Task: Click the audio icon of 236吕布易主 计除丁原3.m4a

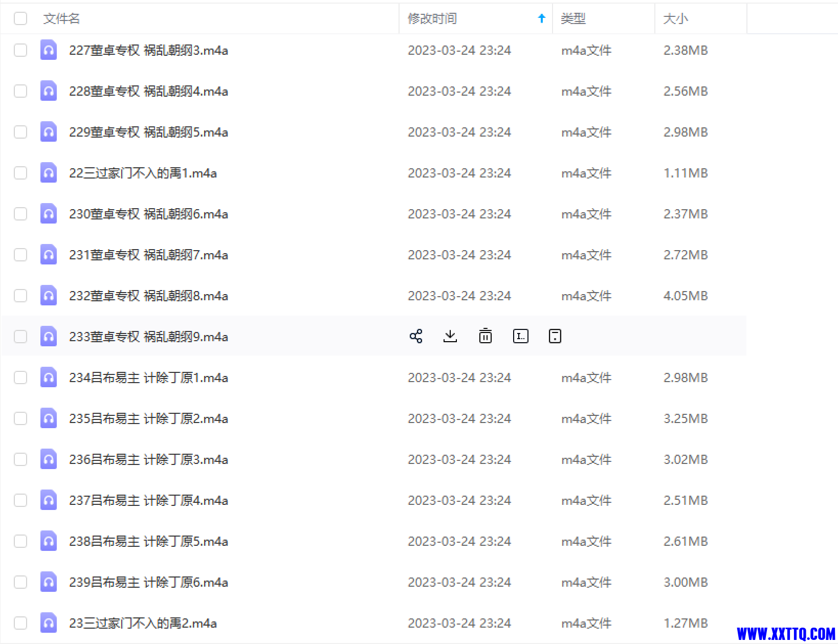Action: click(49, 459)
